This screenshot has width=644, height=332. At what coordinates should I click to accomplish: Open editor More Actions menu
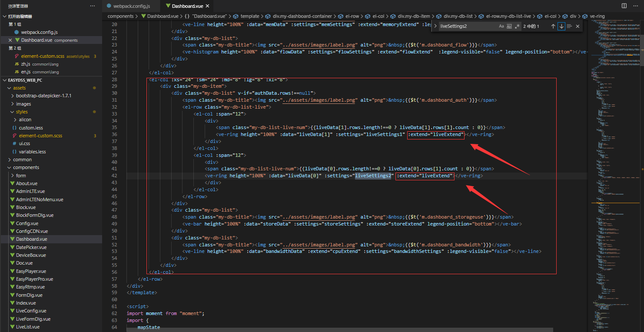[635, 6]
